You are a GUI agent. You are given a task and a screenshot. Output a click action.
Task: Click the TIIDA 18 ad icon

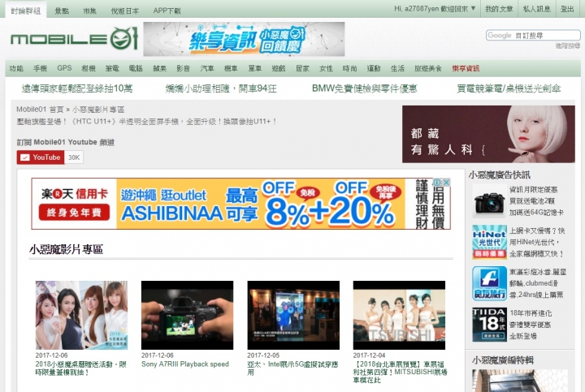click(x=489, y=325)
